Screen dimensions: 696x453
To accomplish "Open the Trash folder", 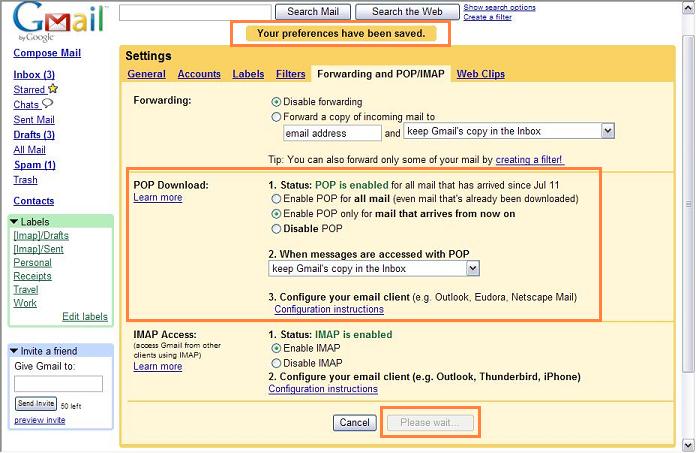I will tap(25, 180).
